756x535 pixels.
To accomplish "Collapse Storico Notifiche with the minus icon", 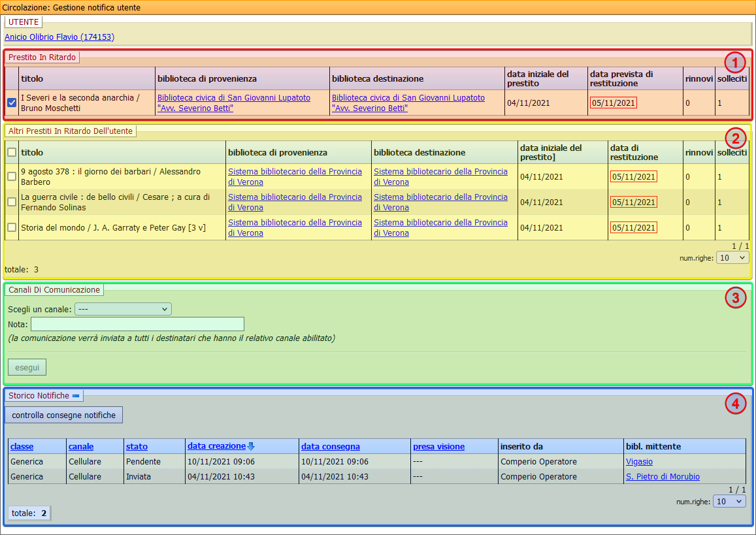I will coord(76,396).
